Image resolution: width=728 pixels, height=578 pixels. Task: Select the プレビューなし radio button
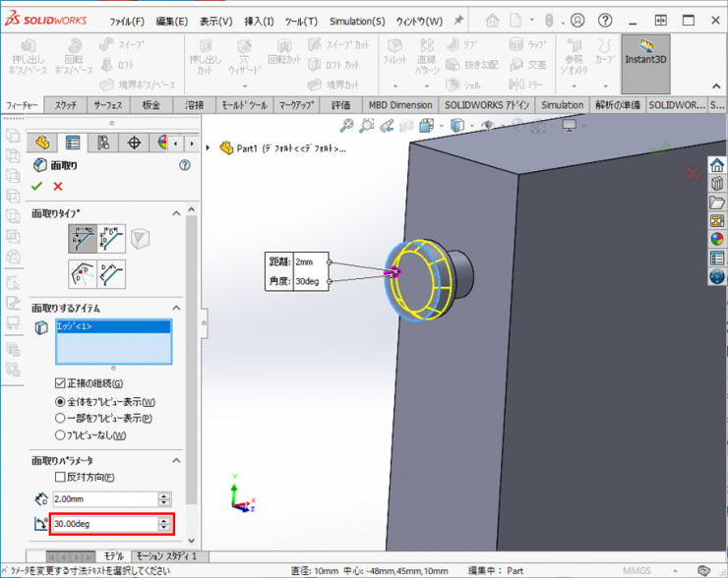(60, 434)
